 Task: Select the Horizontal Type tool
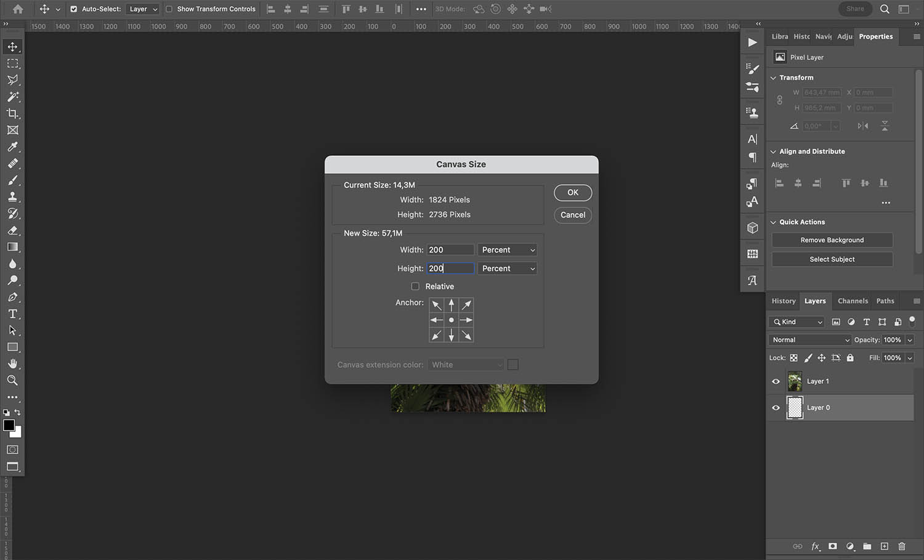[x=13, y=314]
